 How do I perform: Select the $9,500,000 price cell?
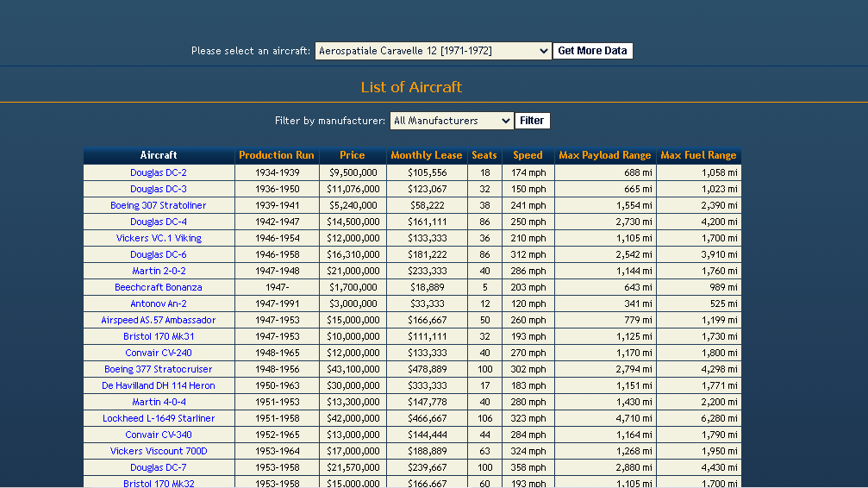pyautogui.click(x=353, y=172)
